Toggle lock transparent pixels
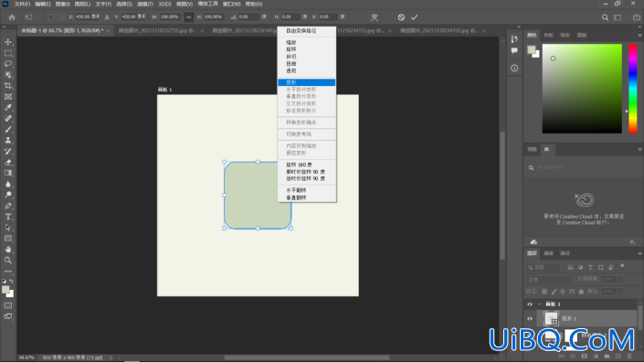The width and height of the screenshot is (644, 362). point(544,292)
